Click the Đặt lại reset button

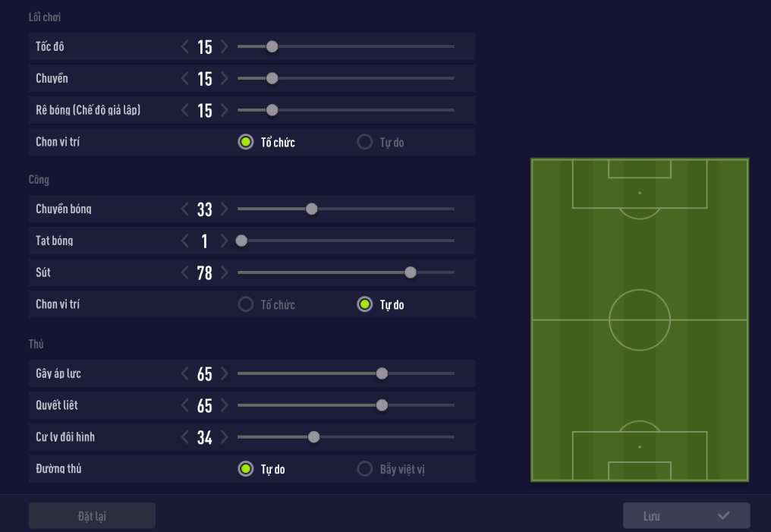point(92,516)
